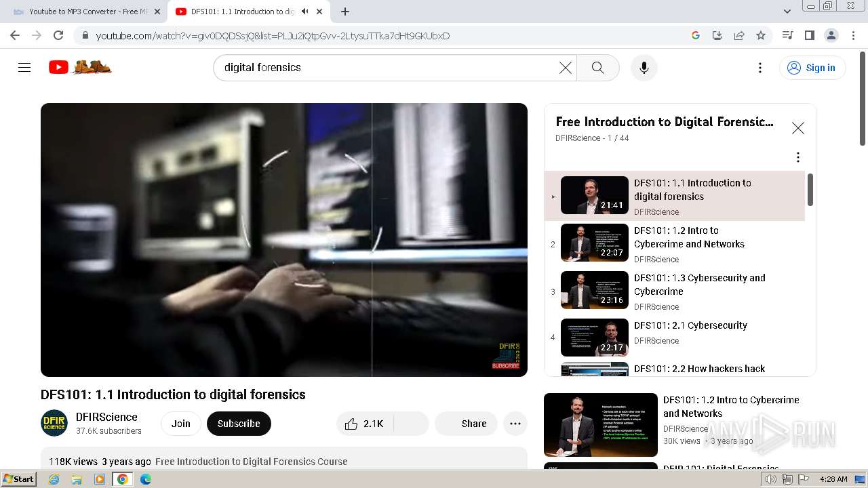The height and width of the screenshot is (488, 868).
Task: Click the address bar URL
Action: [273, 36]
